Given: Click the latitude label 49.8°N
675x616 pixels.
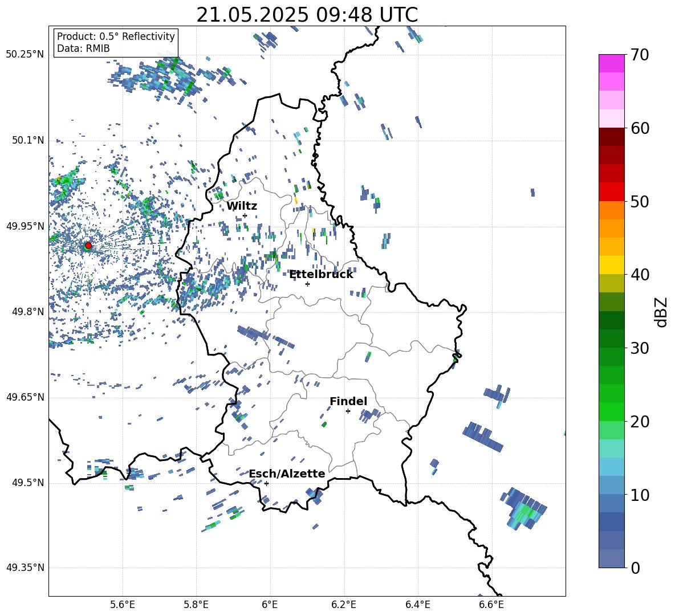Looking at the screenshot, I should 28,312.
